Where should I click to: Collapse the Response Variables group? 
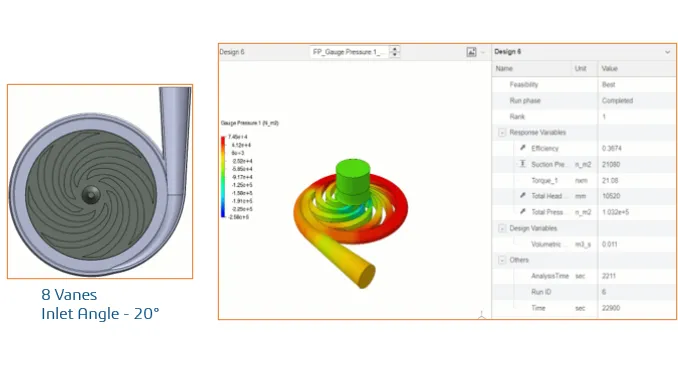[502, 133]
